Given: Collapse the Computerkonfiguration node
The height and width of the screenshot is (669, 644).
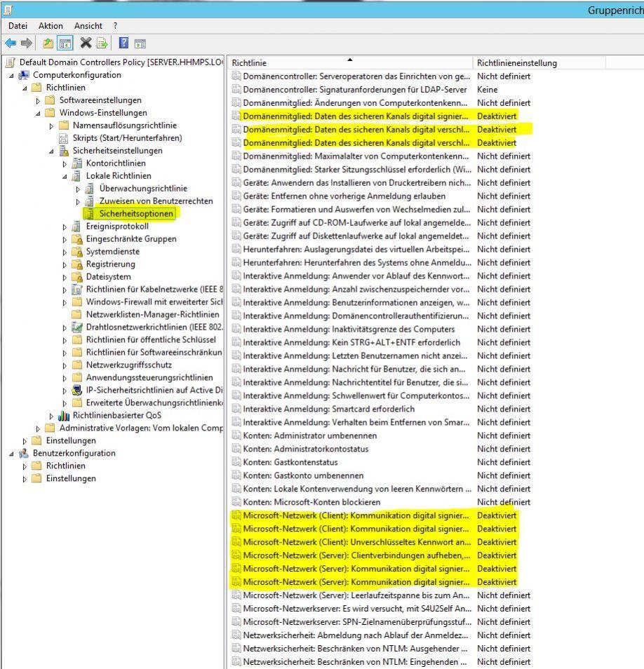Looking at the screenshot, I should 11,76.
